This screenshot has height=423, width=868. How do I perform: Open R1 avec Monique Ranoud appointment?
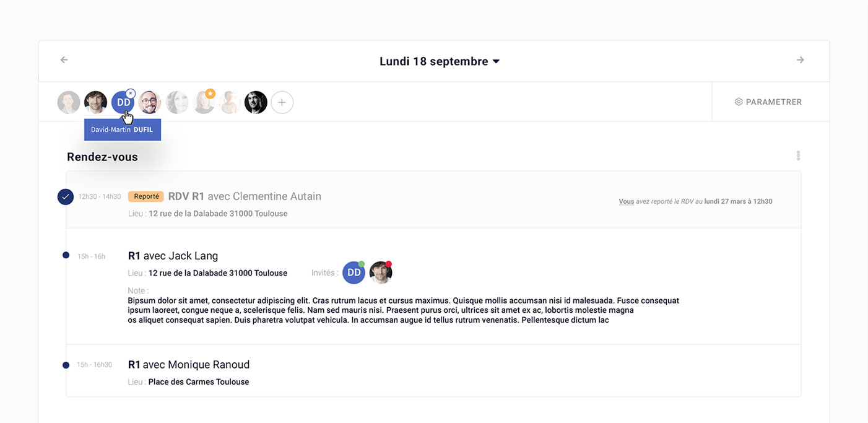188,365
